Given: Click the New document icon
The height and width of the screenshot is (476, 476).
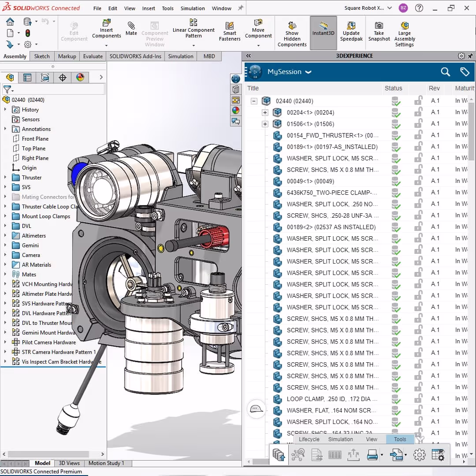Looking at the screenshot, I should (x=10, y=33).
